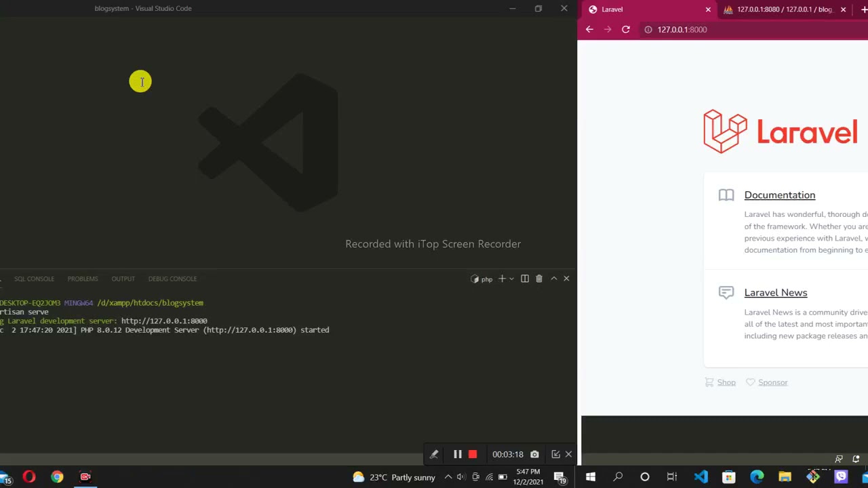The height and width of the screenshot is (488, 868).
Task: Kill terminal with the trash icon
Action: [539, 279]
